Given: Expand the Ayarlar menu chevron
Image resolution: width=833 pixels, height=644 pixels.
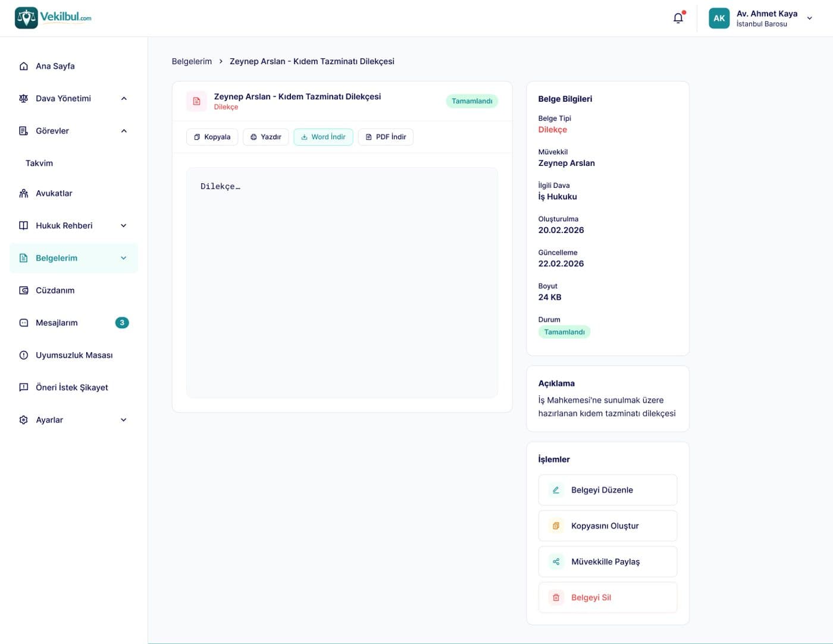Looking at the screenshot, I should point(124,420).
